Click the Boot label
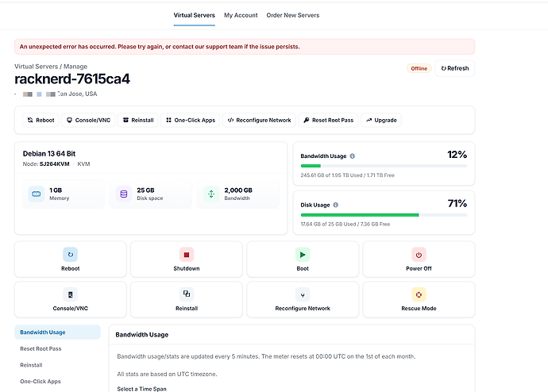This screenshot has width=548, height=392. 303,268
